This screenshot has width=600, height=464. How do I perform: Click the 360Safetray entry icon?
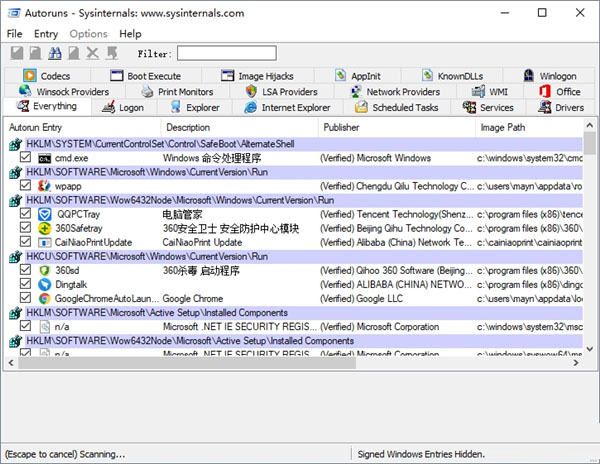45,228
